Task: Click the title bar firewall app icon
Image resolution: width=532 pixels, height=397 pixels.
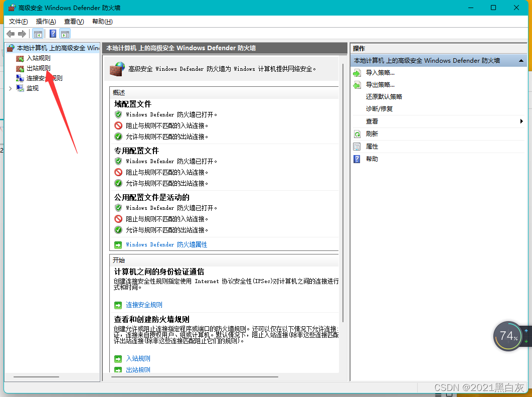Action: tap(12, 8)
